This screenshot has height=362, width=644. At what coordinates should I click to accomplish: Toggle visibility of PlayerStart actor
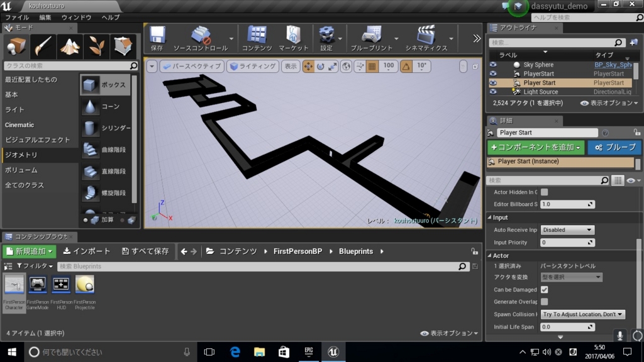click(x=493, y=74)
